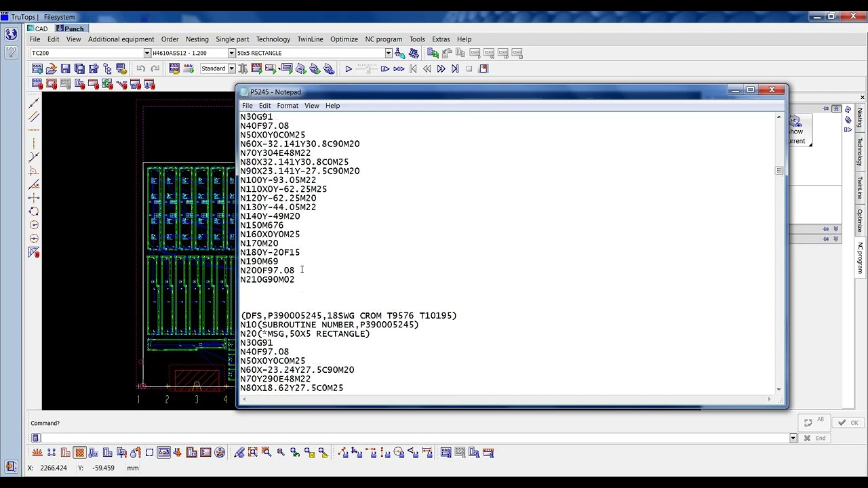Expand the TC200 machine dropdown
Screen dimensions: 868x488
point(146,53)
